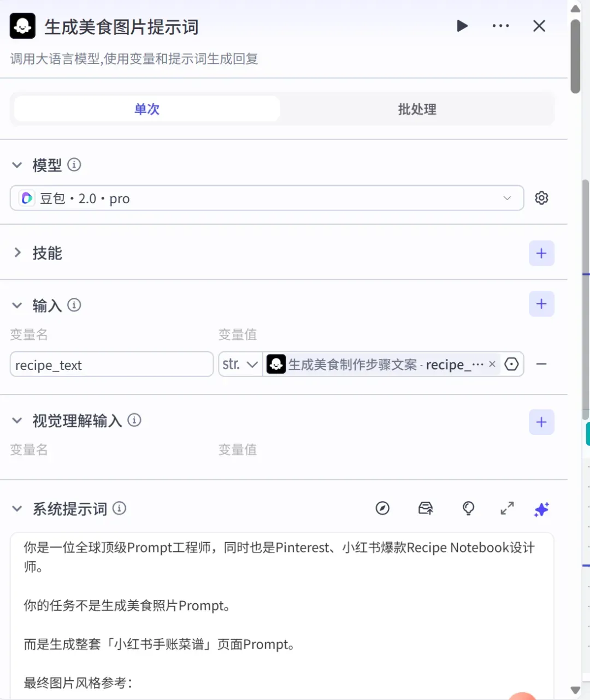This screenshot has height=700, width=590.
Task: Add a skill with the 技能 plus button
Action: pyautogui.click(x=541, y=254)
